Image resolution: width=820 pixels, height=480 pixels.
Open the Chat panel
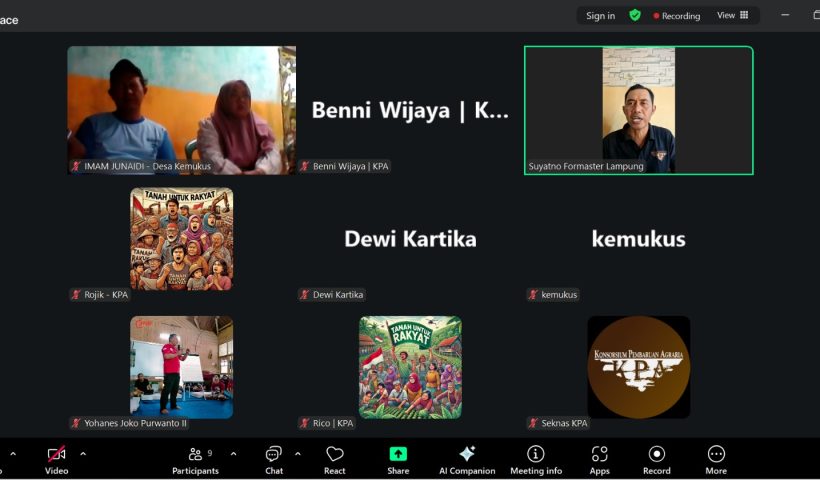point(273,459)
